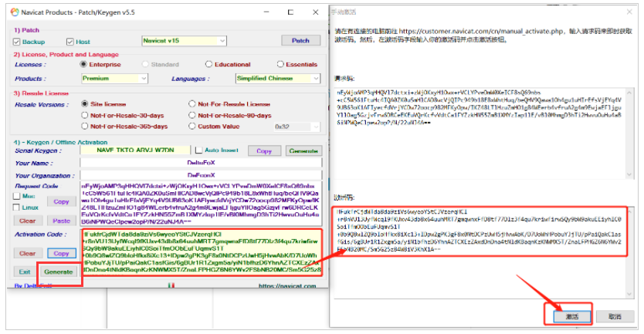The width and height of the screenshot is (644, 334).
Task: Click the Italian flag icon at keygen bottom
Action: coord(171,285)
